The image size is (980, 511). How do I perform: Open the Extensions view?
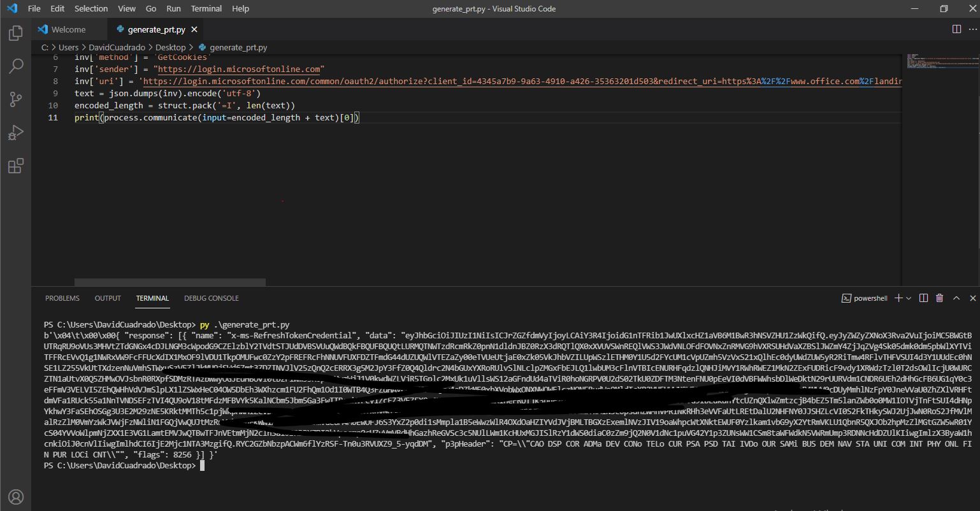tap(15, 166)
